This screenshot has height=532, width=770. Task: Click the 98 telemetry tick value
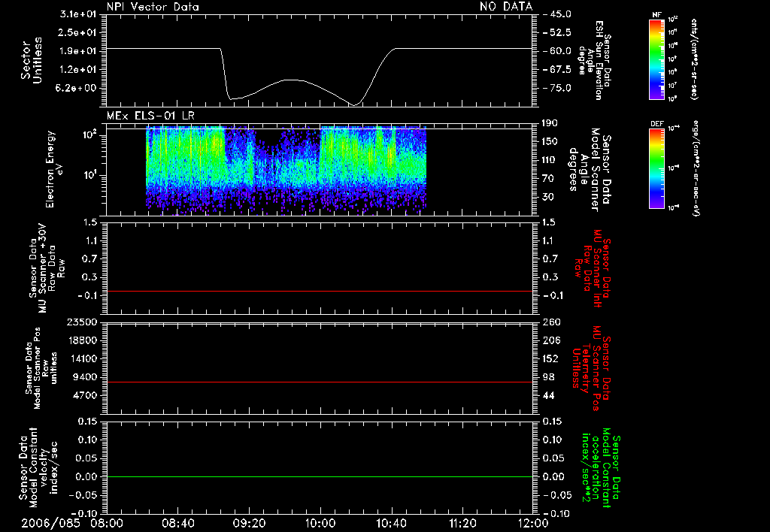click(x=548, y=377)
